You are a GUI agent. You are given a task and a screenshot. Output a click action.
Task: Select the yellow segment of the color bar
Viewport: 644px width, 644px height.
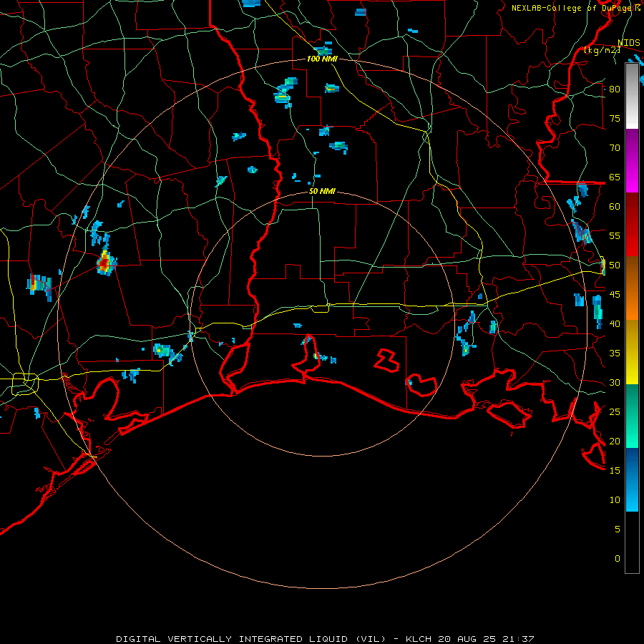pyautogui.click(x=632, y=351)
